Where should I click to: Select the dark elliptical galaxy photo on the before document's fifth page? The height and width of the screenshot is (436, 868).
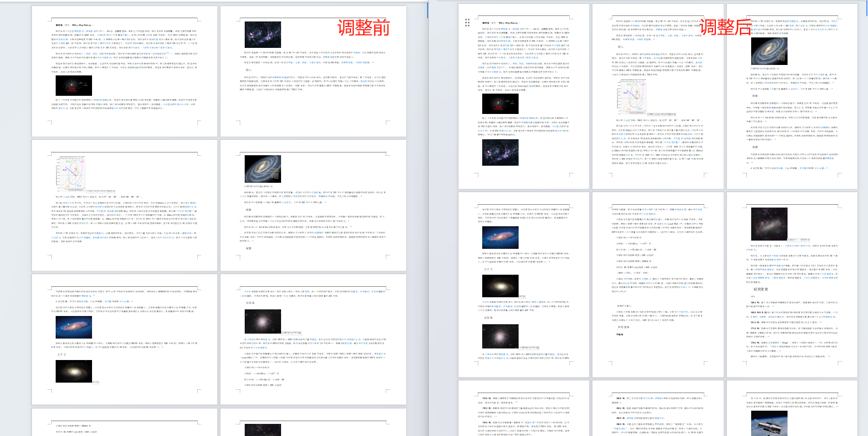(x=74, y=372)
